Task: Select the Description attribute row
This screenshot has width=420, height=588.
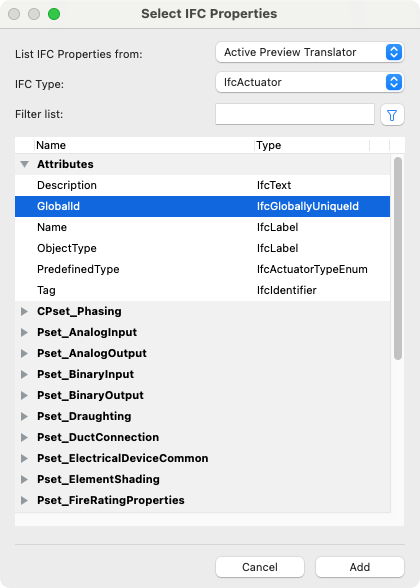Action: tap(202, 185)
